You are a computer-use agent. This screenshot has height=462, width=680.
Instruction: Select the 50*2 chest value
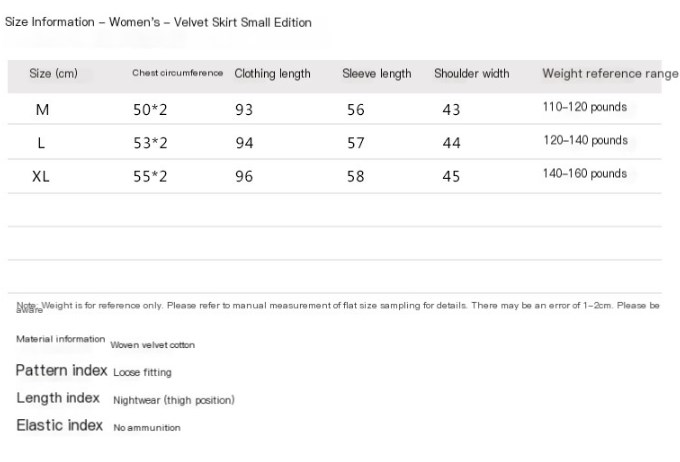(150, 110)
